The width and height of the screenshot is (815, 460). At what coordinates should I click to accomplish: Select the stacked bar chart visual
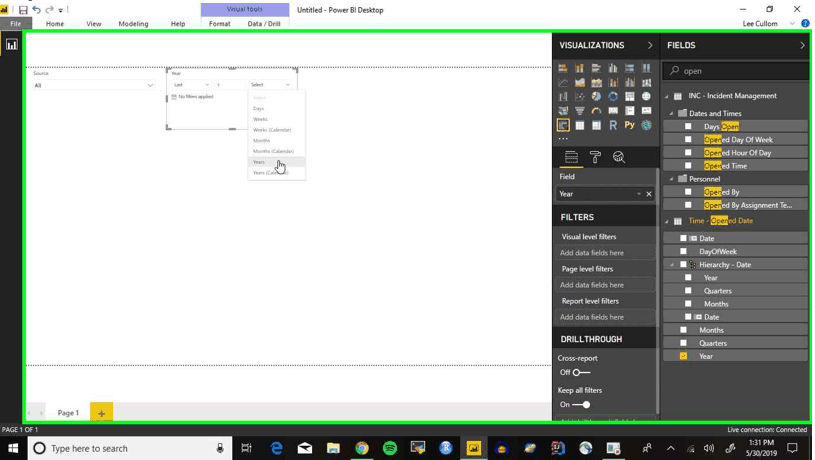[563, 68]
